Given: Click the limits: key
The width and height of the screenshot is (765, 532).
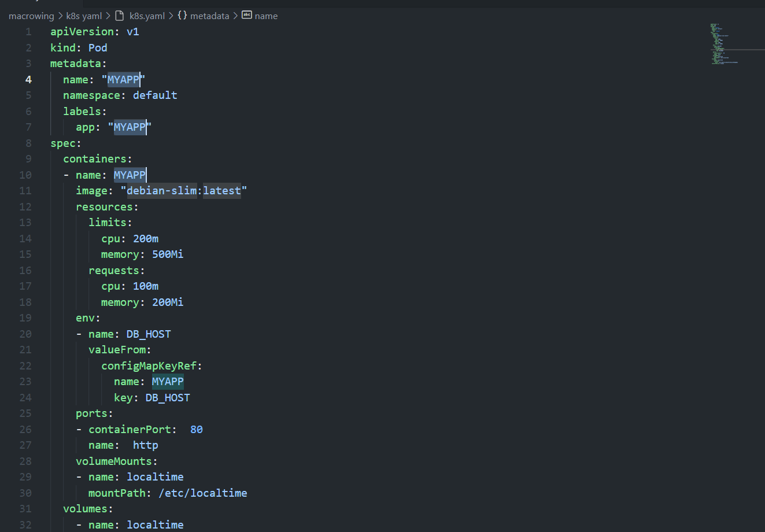Looking at the screenshot, I should 110,223.
